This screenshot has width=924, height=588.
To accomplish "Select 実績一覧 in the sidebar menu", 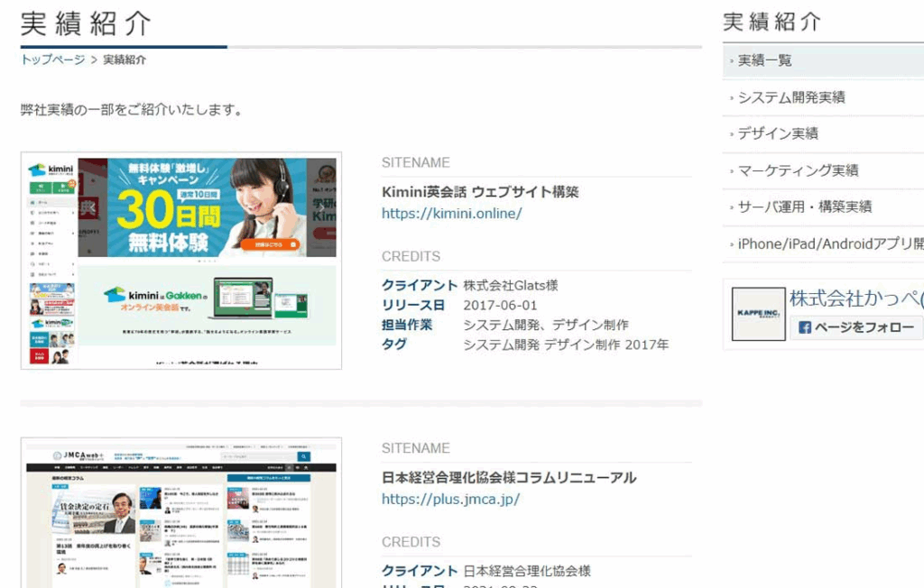I will (x=765, y=60).
